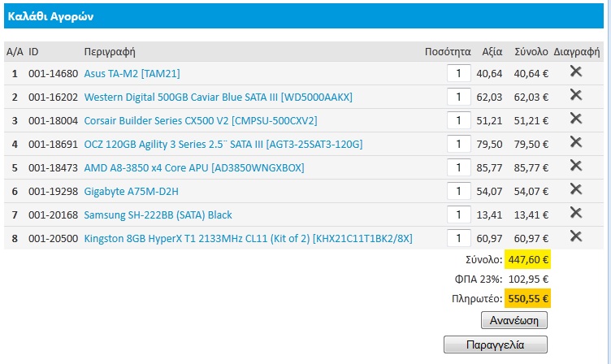Image resolution: width=611 pixels, height=364 pixels.
Task: Focus quantity field for Corsair CX500 V2
Action: click(x=458, y=120)
